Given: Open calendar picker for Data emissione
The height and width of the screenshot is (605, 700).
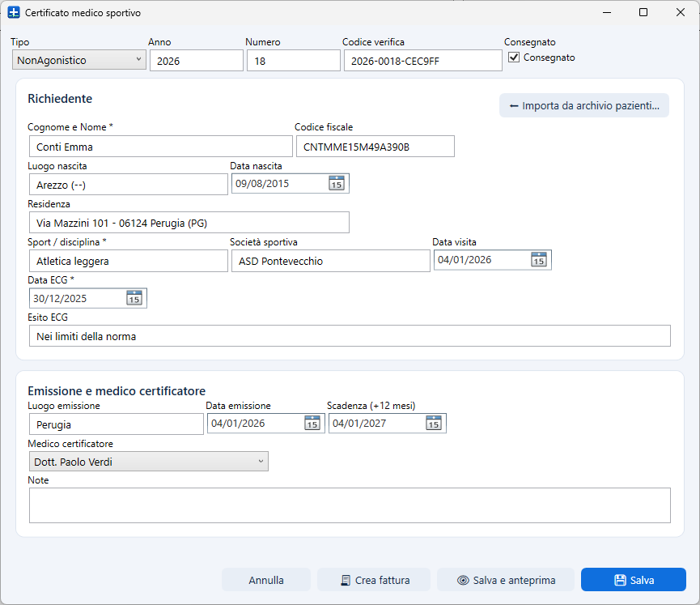Looking at the screenshot, I should 312,423.
